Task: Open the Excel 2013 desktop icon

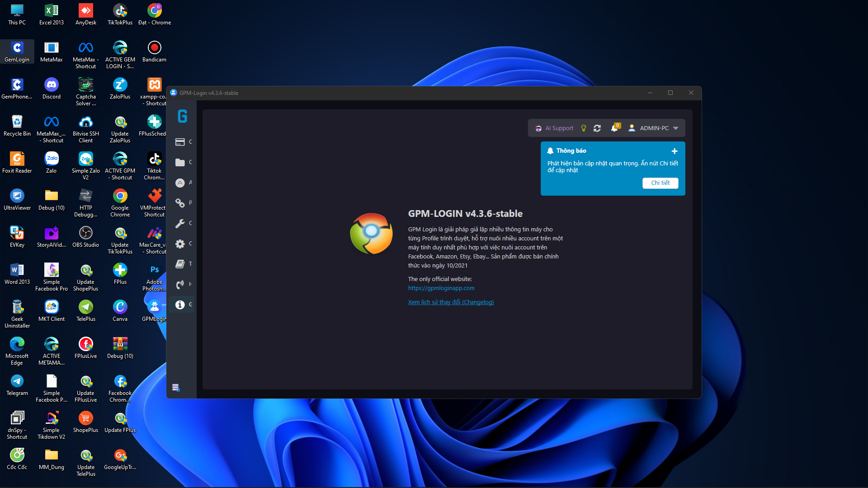Action: pos(52,14)
